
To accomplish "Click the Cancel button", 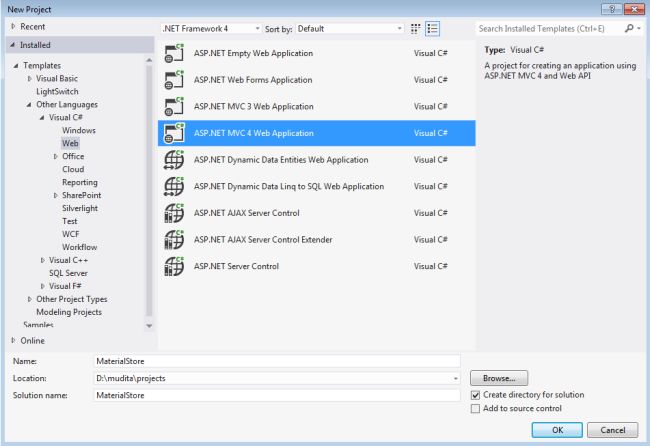I will coord(613,430).
